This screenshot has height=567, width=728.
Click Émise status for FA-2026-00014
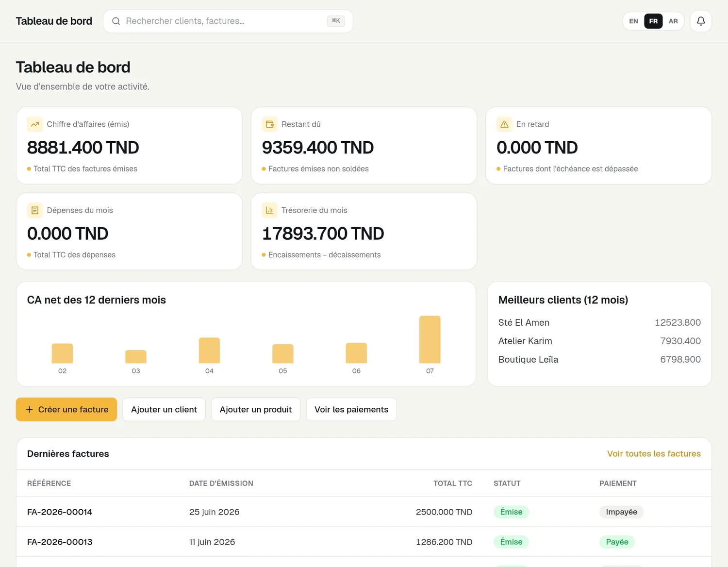(511, 512)
